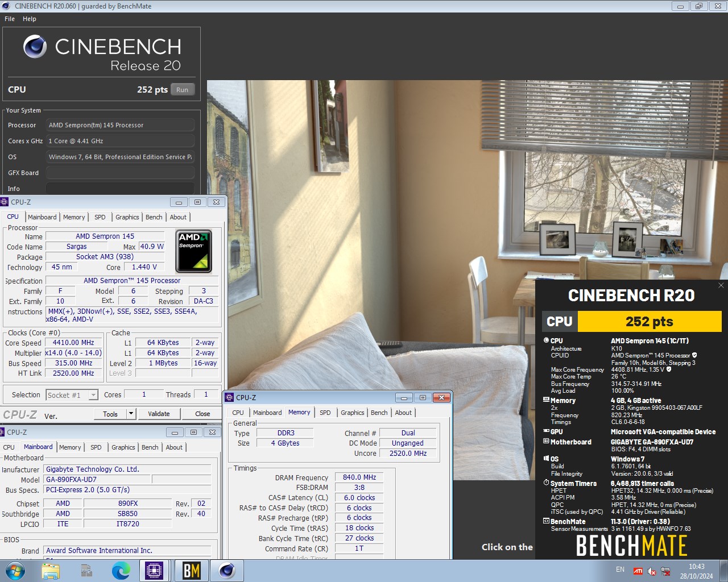Click the Cinebench sphere logo icon

[35, 47]
